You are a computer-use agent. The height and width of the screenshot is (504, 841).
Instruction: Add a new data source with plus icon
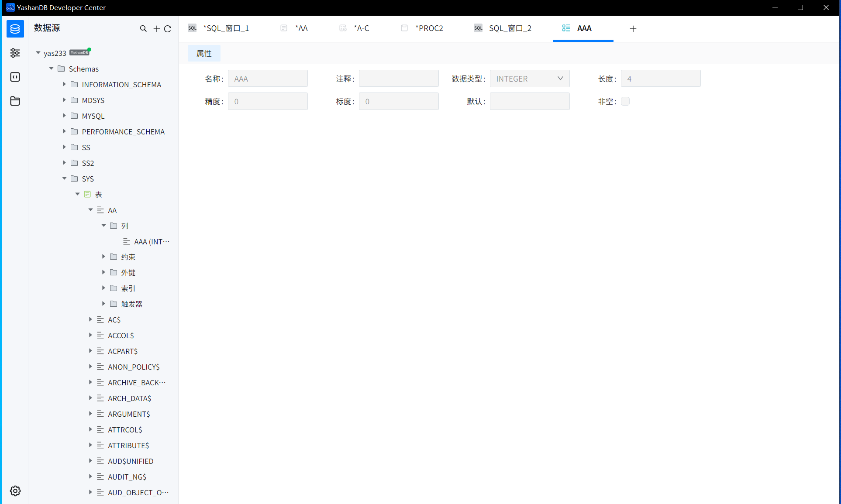point(156,29)
